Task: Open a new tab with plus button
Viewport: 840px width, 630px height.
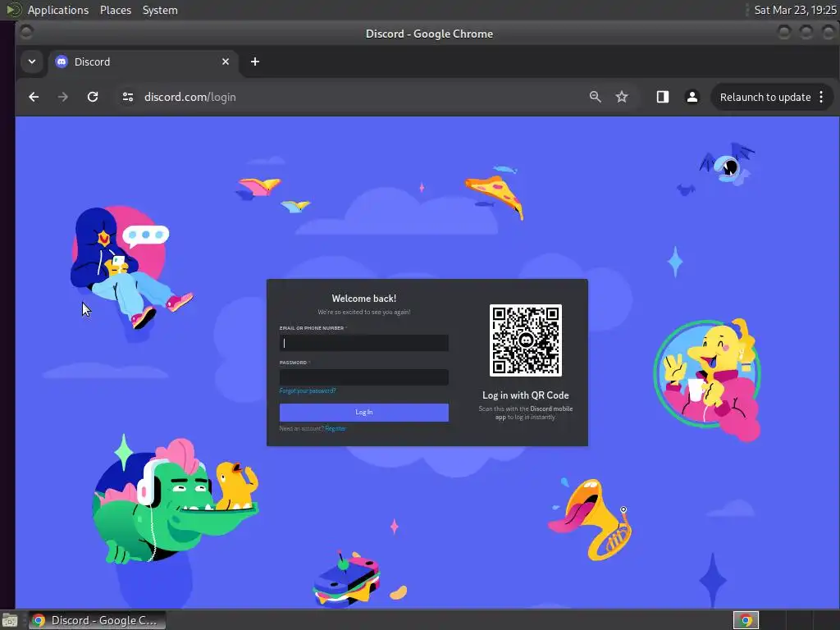Action: click(x=255, y=62)
